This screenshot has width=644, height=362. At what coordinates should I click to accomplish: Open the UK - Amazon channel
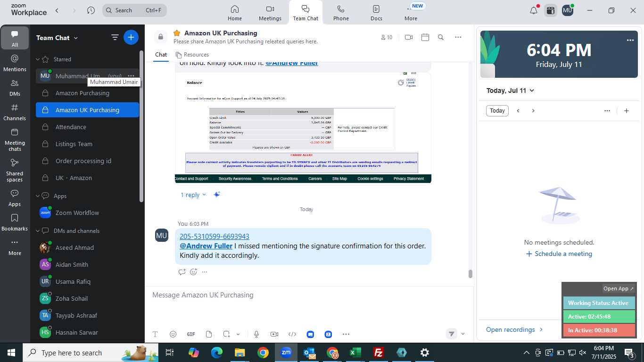pyautogui.click(x=87, y=178)
